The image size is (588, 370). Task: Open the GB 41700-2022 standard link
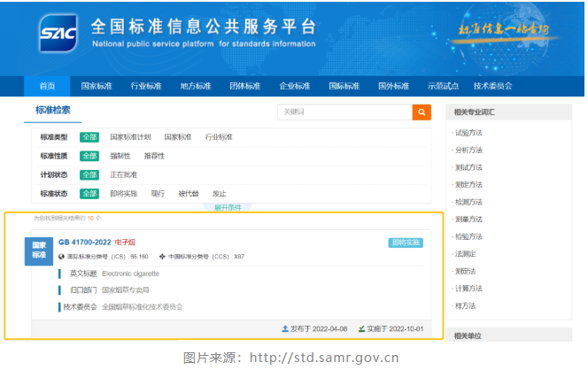click(84, 242)
